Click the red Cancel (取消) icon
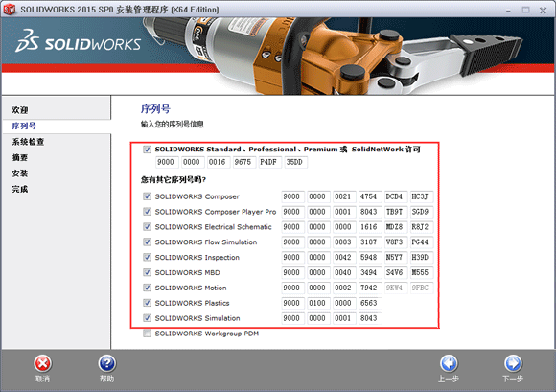This screenshot has width=556, height=392. tap(43, 363)
